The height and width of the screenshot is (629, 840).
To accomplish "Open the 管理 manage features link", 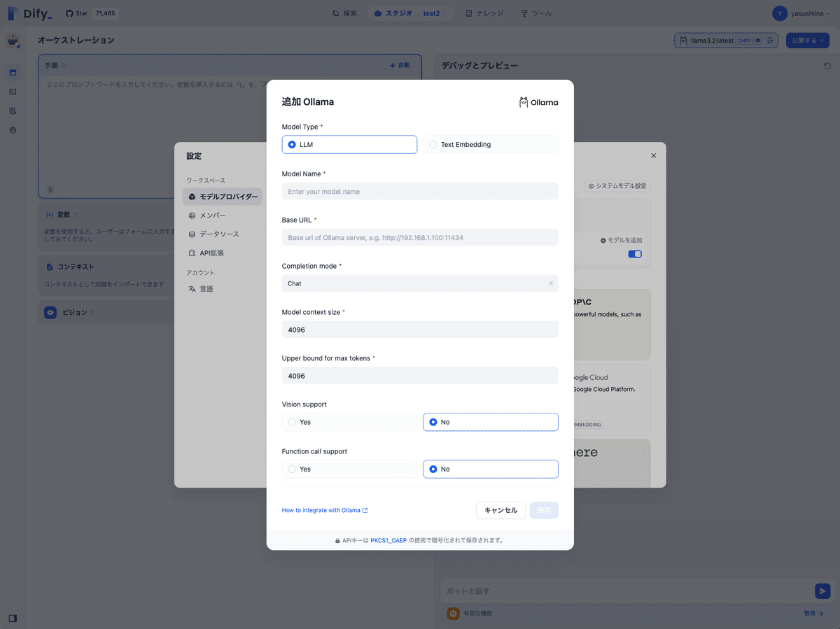I will (813, 614).
